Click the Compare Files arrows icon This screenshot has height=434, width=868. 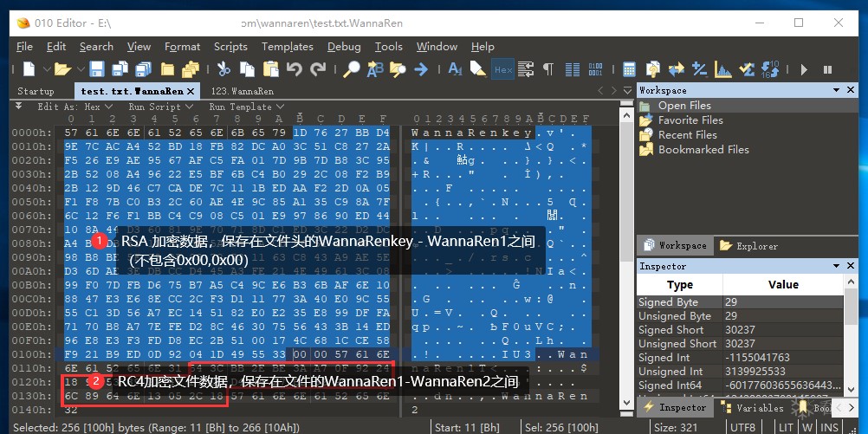(x=676, y=69)
